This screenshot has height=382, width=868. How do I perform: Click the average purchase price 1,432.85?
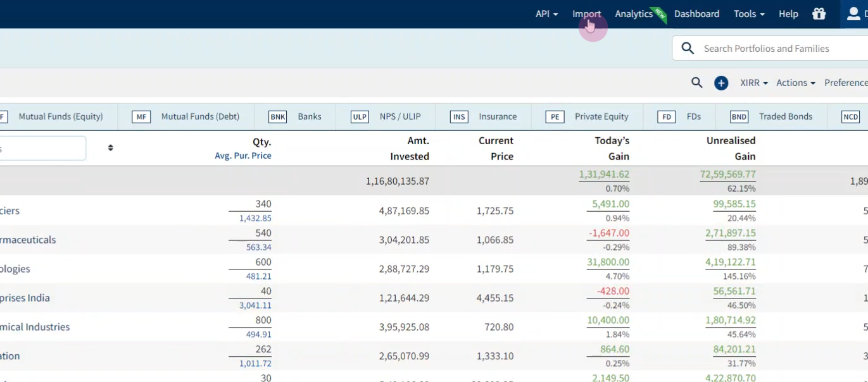click(x=255, y=218)
